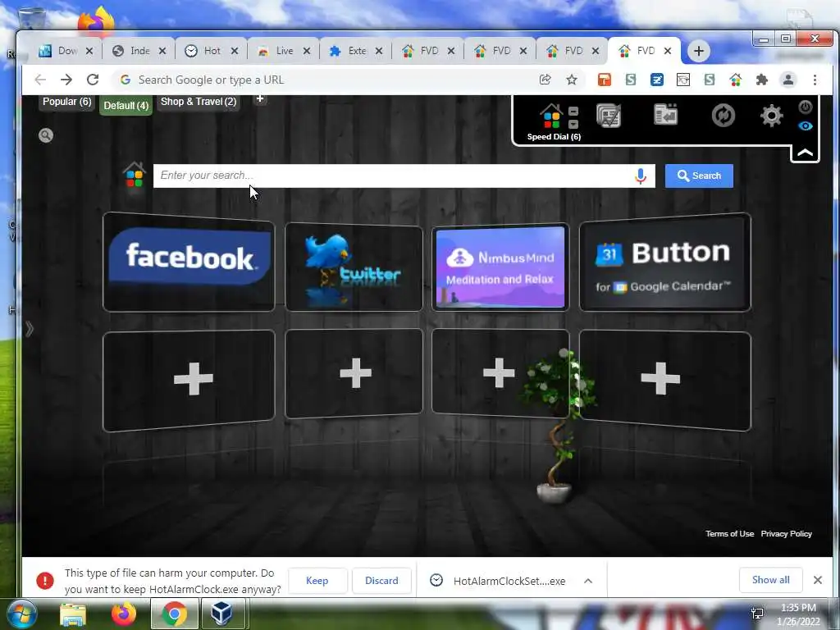Share this page icon in address bar
Viewport: 840px width, 630px height.
545,80
